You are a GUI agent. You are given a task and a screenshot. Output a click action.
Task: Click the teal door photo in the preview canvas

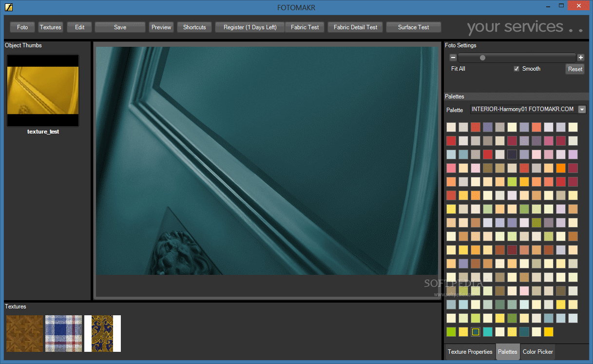267,161
